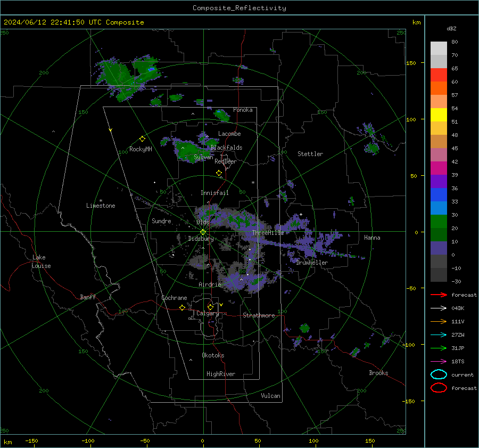Screen dimensions: 479x448
Task: Click the Ponoka city label
Action: point(243,110)
